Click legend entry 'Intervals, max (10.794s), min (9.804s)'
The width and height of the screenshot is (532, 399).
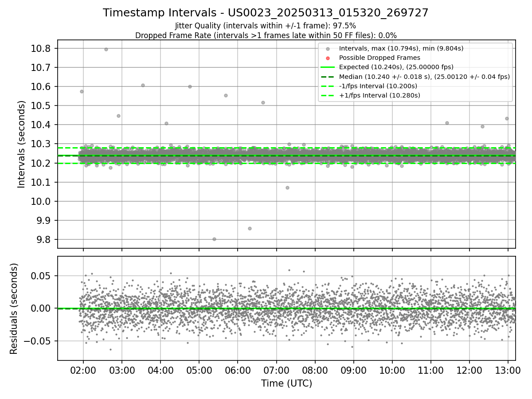(x=401, y=48)
